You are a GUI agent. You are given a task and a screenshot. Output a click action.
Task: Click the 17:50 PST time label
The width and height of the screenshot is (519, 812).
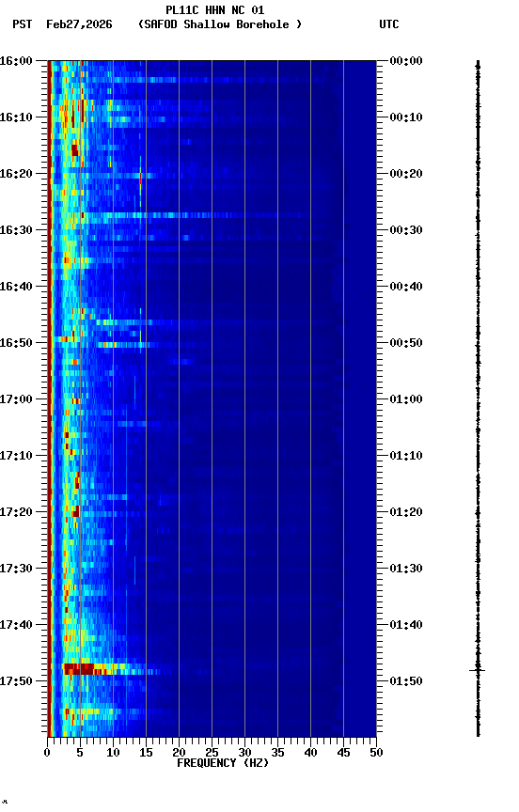[x=16, y=681]
